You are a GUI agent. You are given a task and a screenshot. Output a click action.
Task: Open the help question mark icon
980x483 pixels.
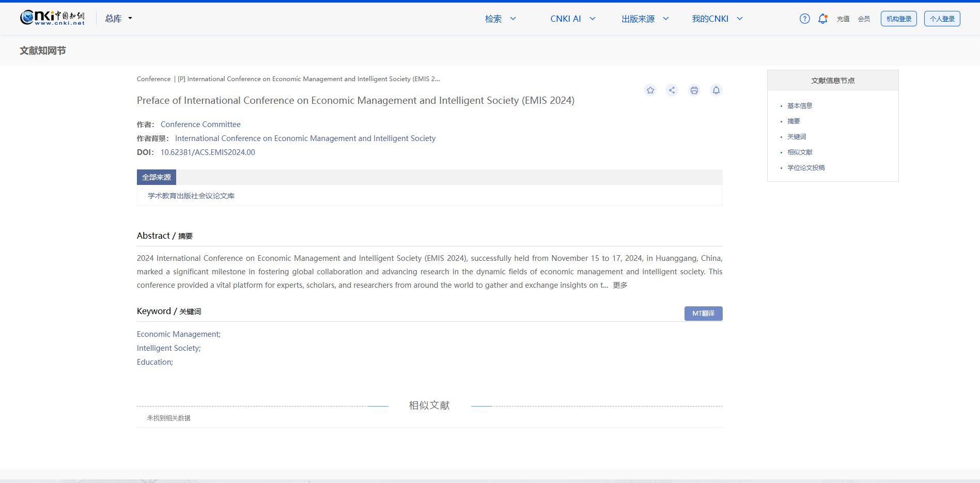coord(804,19)
